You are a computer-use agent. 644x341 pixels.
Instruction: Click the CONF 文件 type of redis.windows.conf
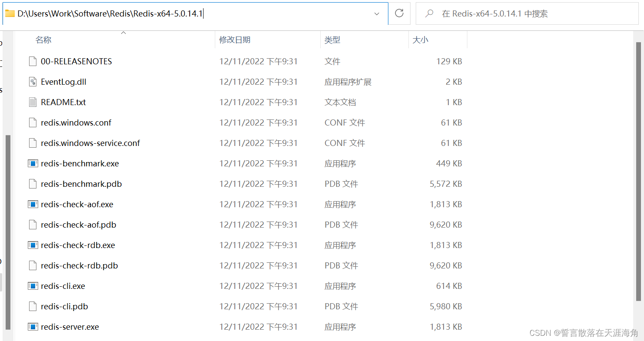click(x=345, y=122)
